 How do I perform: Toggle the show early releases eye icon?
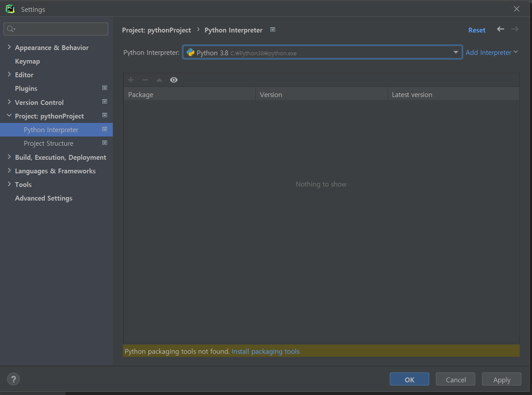point(174,80)
